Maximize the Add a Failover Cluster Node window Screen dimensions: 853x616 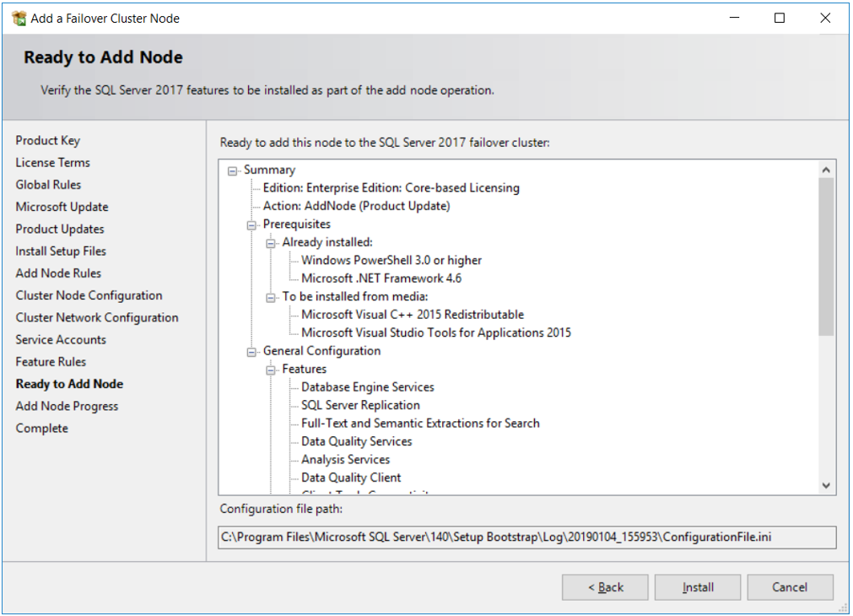coord(780,18)
